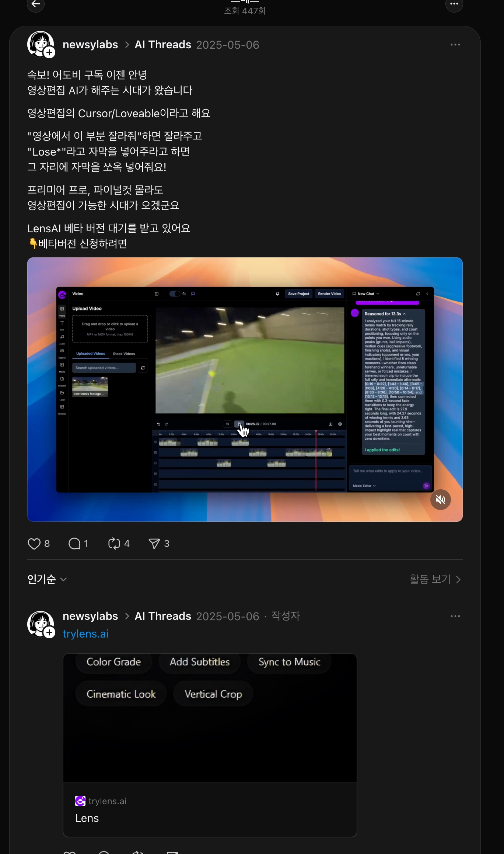Open AI Threads topic on main post

163,45
